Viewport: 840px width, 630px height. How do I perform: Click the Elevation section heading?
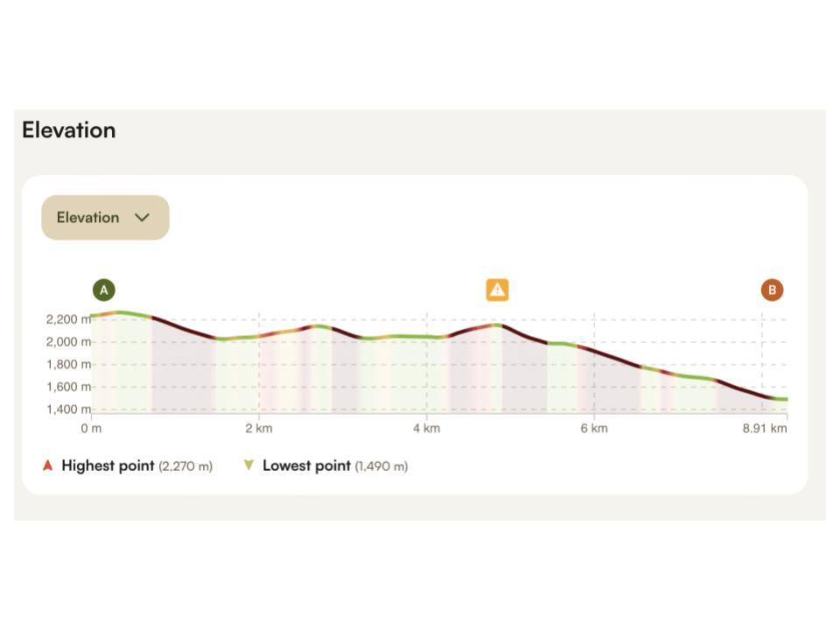pos(69,130)
